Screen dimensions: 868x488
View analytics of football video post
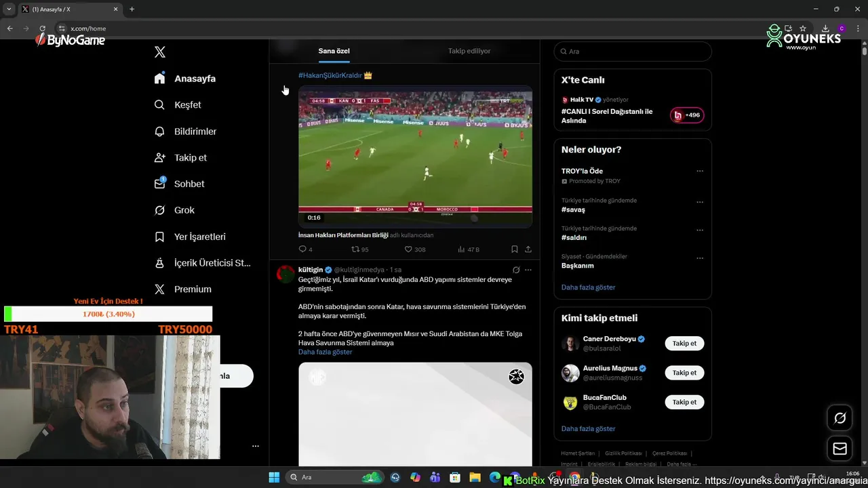(x=469, y=249)
